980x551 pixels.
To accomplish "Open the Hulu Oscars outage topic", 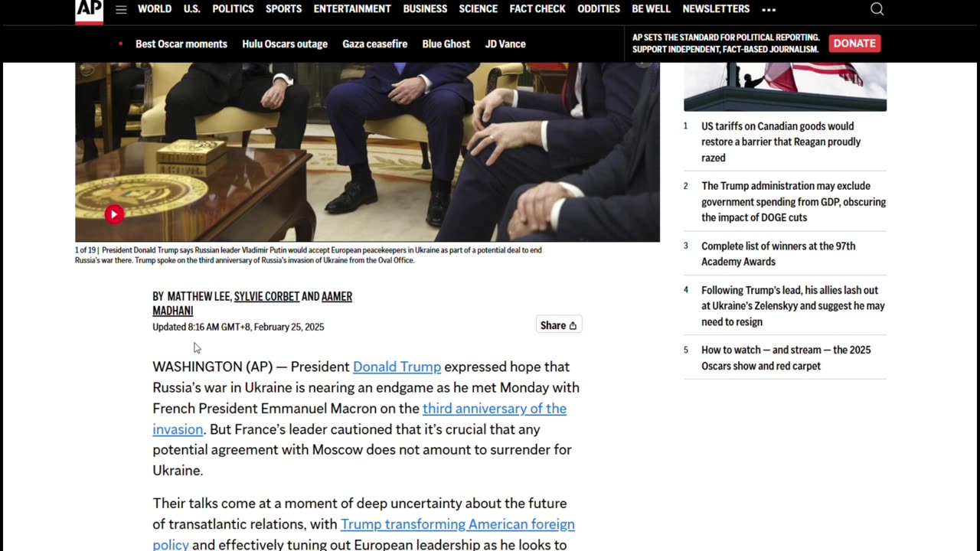I will coord(285,44).
